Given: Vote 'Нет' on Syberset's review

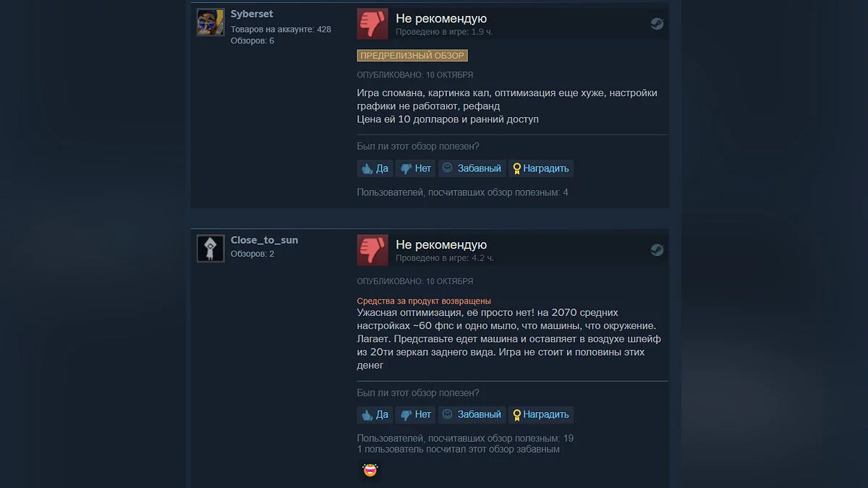Looking at the screenshot, I should coord(415,168).
